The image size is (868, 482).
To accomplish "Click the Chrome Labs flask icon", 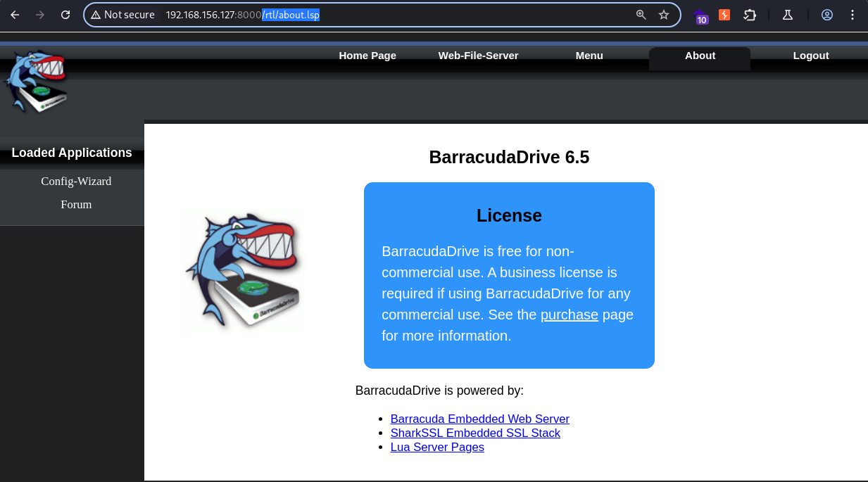I will click(x=788, y=15).
